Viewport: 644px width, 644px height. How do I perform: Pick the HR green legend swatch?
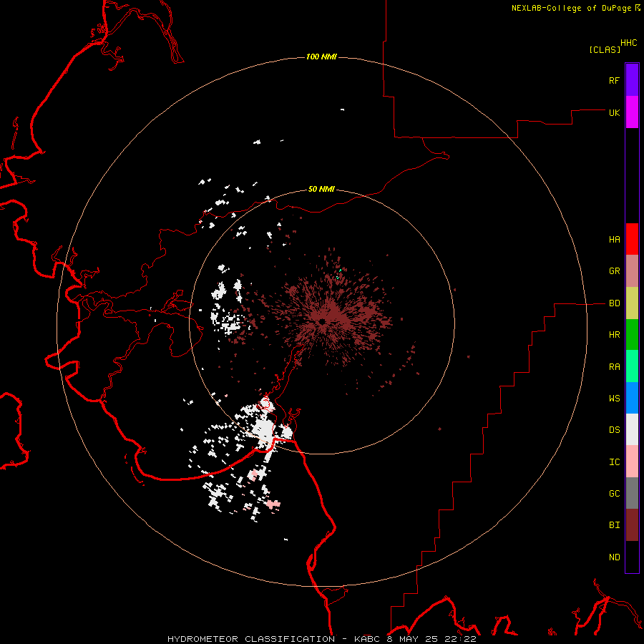click(x=632, y=335)
